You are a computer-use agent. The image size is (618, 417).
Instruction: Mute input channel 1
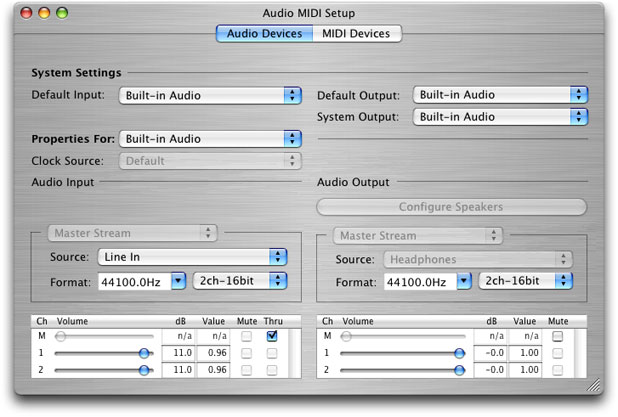(246, 353)
